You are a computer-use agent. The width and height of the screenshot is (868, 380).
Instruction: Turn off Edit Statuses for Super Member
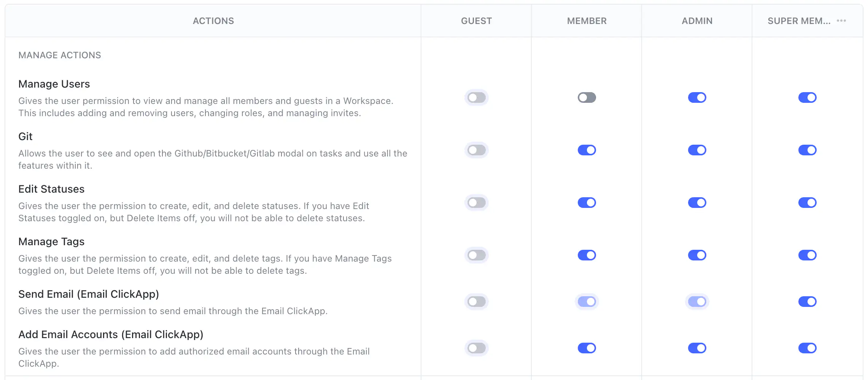pos(808,203)
